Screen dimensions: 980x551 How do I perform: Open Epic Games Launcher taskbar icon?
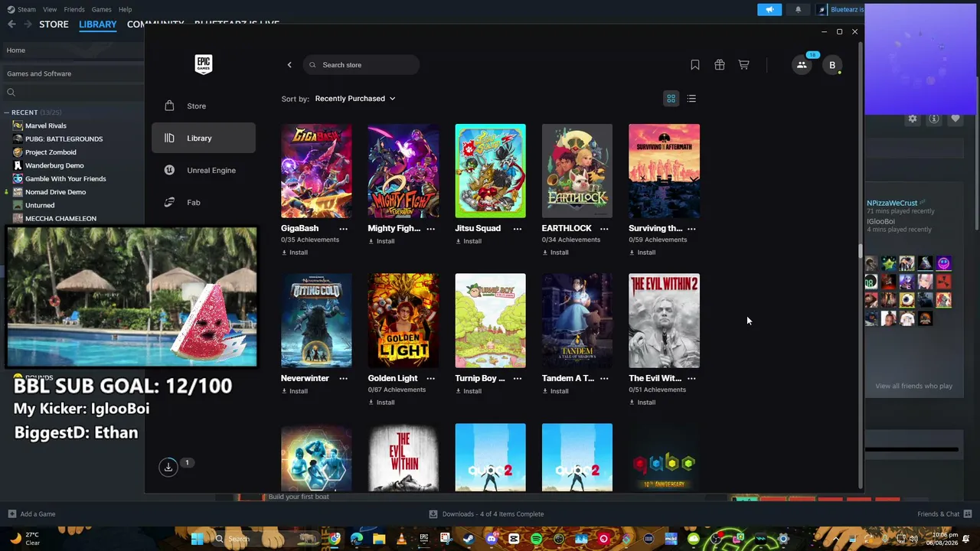(x=423, y=539)
